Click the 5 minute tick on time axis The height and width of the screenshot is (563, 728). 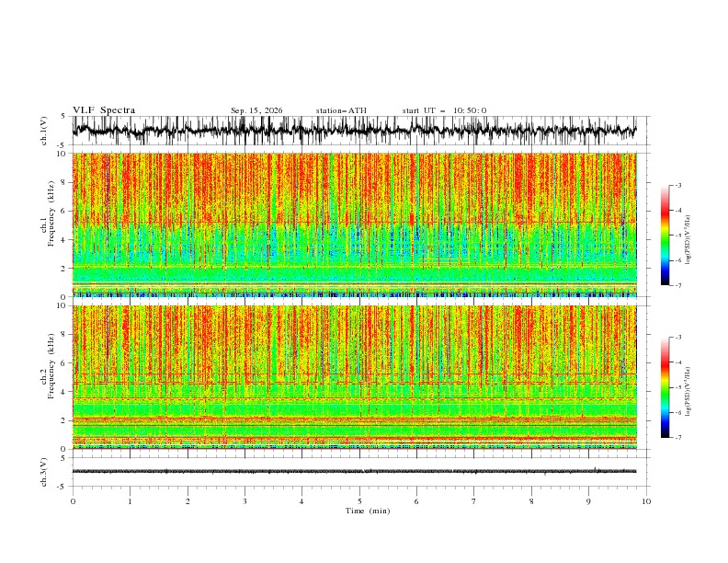(x=359, y=501)
